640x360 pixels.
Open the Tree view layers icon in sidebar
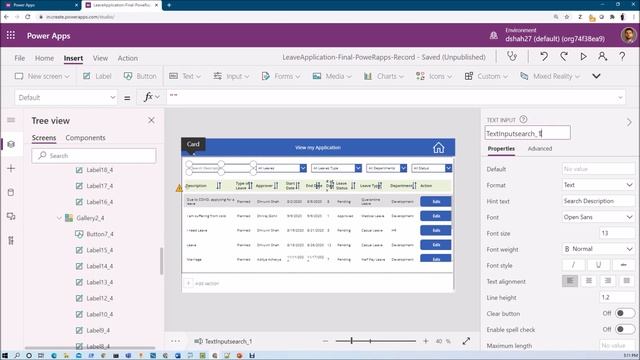click(x=11, y=144)
